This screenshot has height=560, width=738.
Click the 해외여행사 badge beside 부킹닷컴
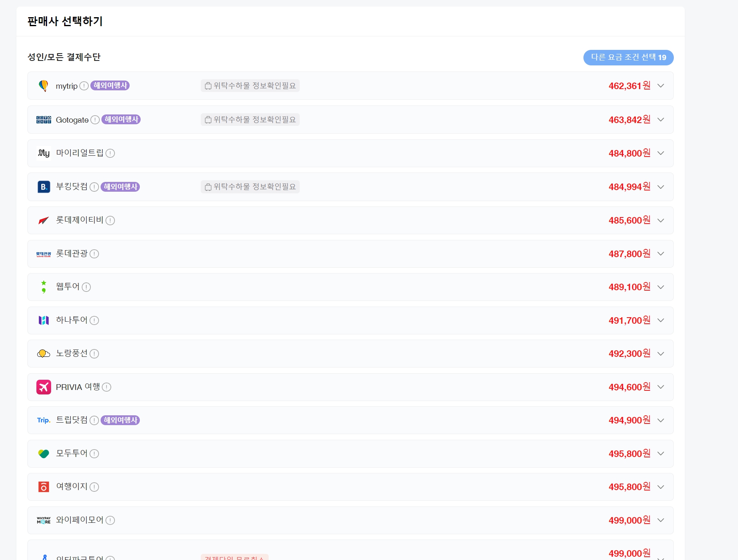[x=120, y=187]
